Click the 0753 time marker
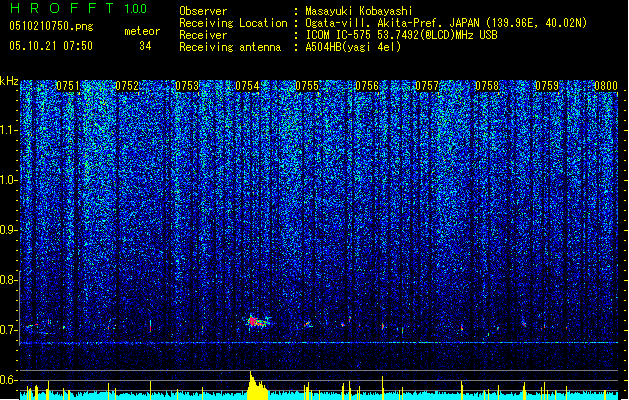Viewport: 629px width, 400px height. tap(187, 86)
